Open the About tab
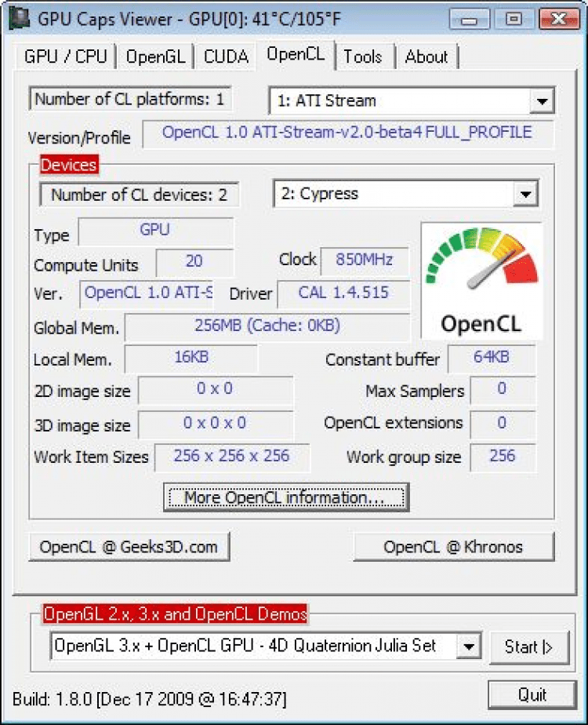Screen dimensions: 588x725 pyautogui.click(x=426, y=56)
